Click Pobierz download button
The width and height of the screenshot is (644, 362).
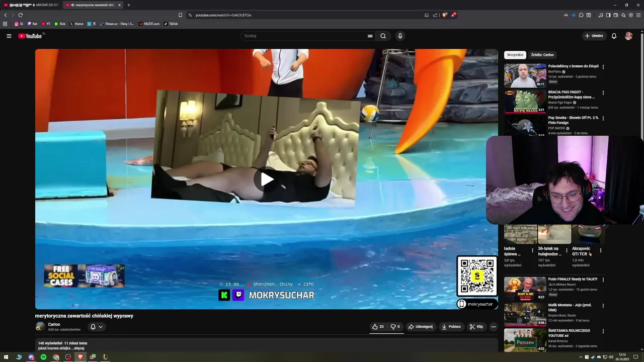pos(451,327)
